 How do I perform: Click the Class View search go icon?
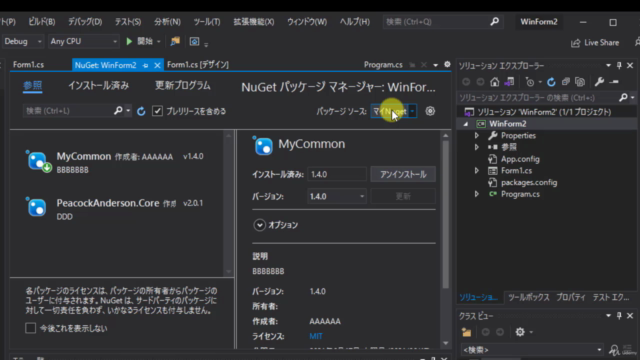coord(614,350)
